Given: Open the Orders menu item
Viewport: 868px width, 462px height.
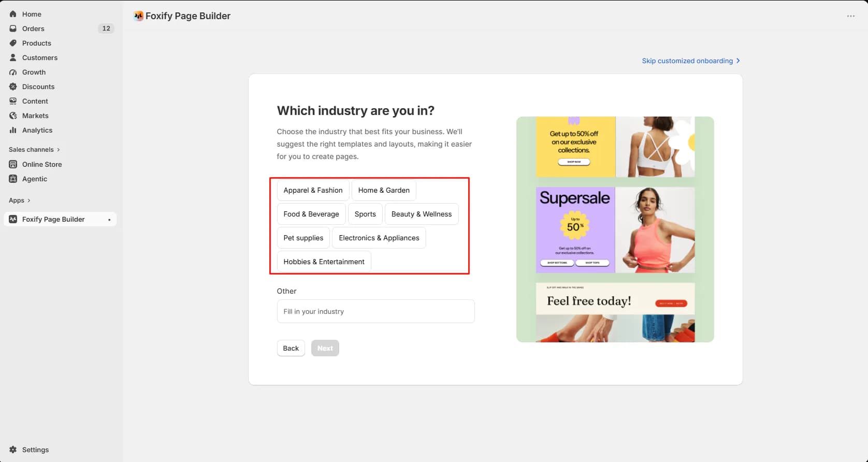Looking at the screenshot, I should coord(61,28).
